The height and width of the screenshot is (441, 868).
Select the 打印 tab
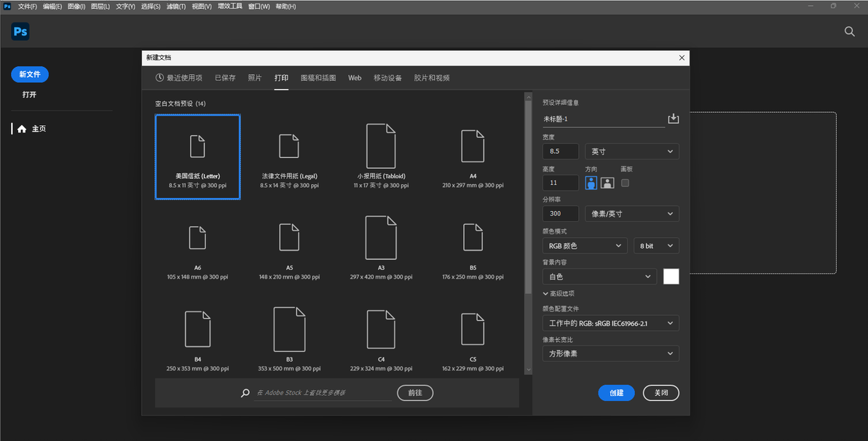(281, 78)
